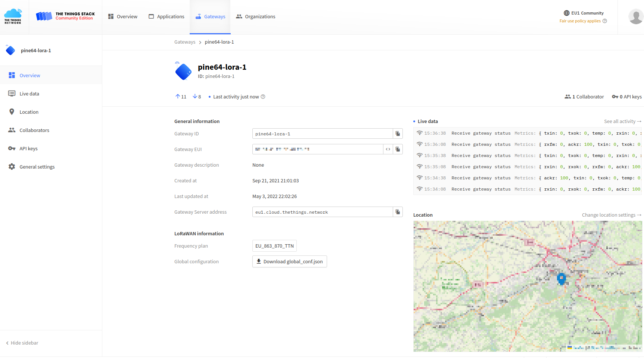This screenshot has height=358, width=644.
Task: Open Collaborators in the sidebar
Action: [x=51, y=130]
